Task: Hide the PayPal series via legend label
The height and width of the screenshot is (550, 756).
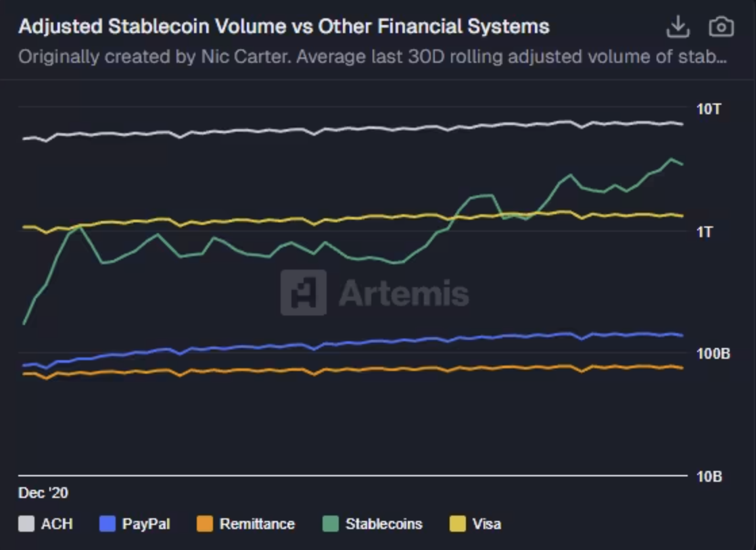Action: click(146, 524)
